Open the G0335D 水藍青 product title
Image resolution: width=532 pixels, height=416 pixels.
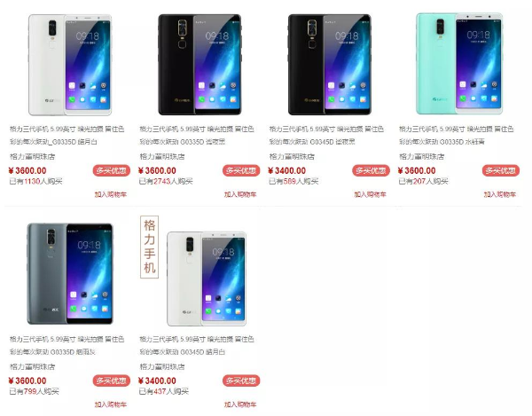[x=457, y=136]
